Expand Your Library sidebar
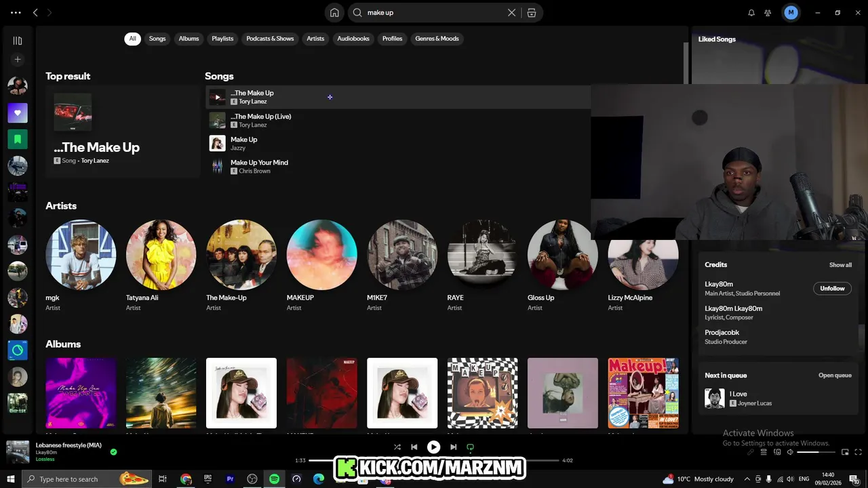The width and height of the screenshot is (868, 488). click(x=18, y=41)
